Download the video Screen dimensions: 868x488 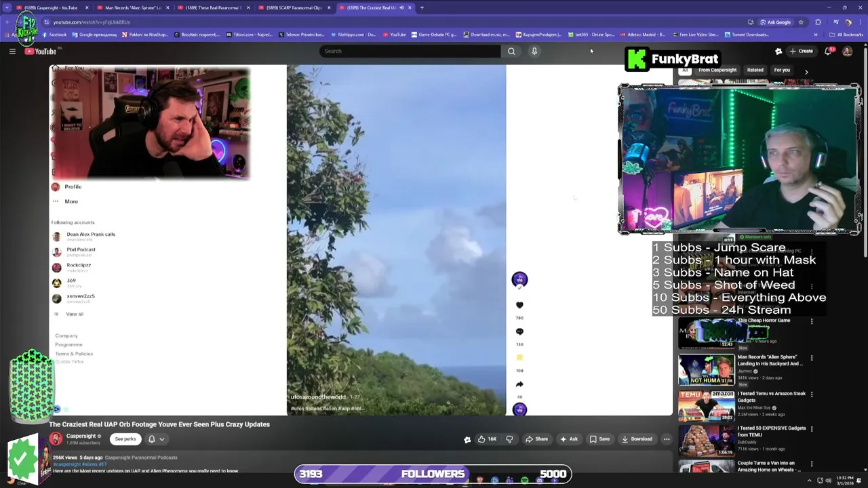click(x=637, y=439)
